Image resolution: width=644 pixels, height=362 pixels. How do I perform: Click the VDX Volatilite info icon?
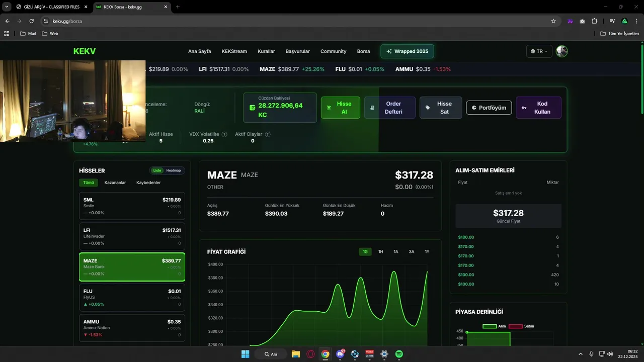pyautogui.click(x=224, y=134)
